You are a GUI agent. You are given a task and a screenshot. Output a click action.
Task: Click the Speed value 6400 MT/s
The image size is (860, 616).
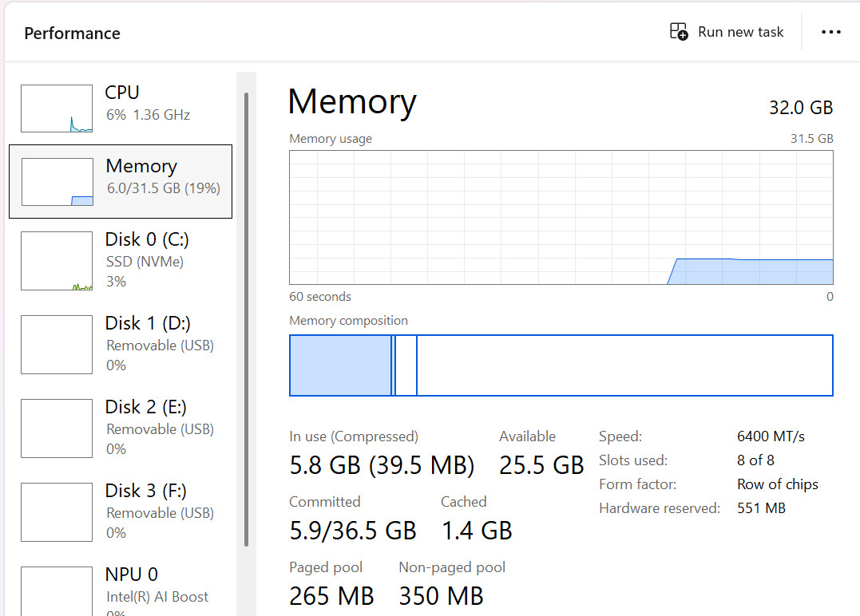(x=771, y=436)
